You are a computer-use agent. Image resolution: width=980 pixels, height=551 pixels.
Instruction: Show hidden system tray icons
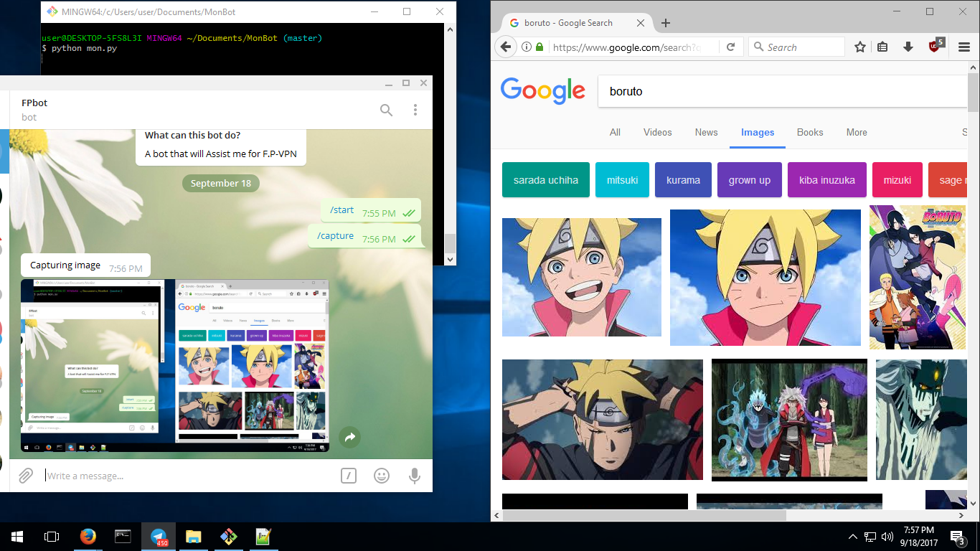(853, 537)
